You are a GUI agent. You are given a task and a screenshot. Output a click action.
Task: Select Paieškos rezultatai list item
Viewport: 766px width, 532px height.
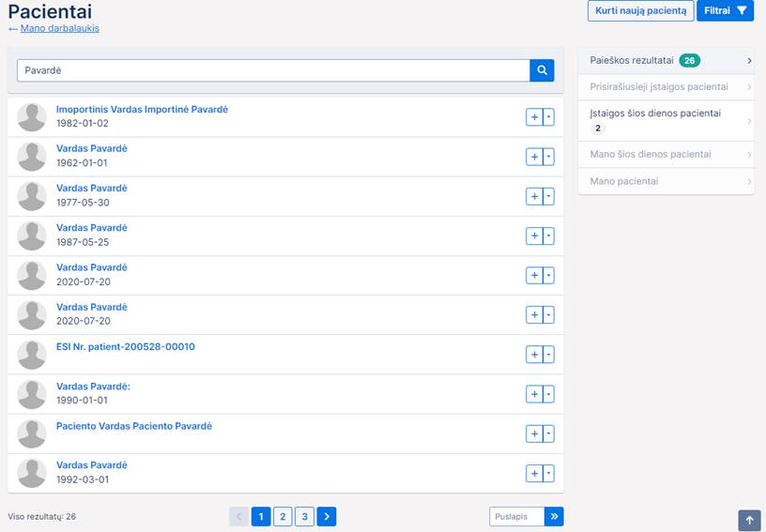(x=666, y=61)
